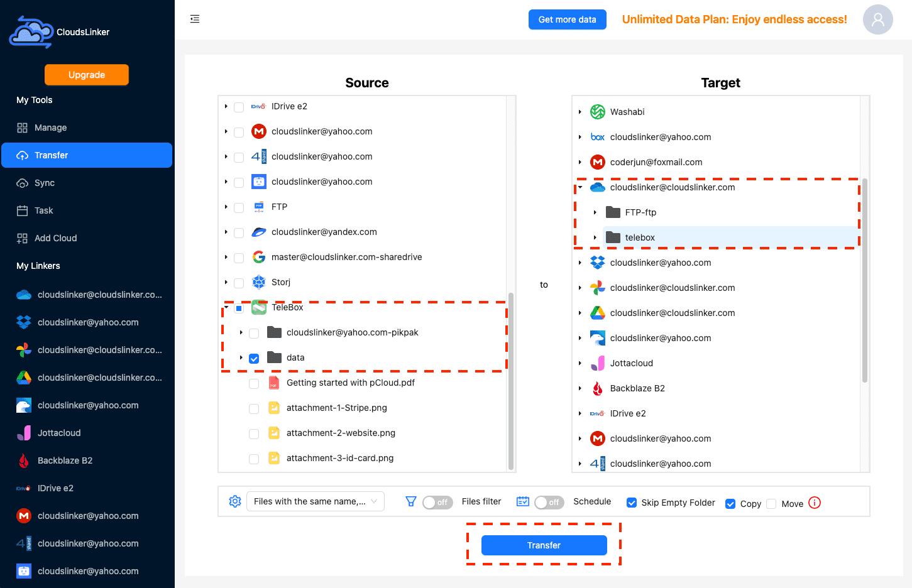Collapse the sidebar menu icon
The width and height of the screenshot is (912, 588).
[x=195, y=19]
